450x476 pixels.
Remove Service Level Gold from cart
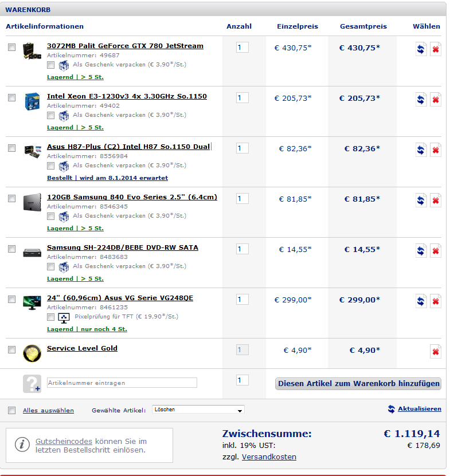coord(436,351)
